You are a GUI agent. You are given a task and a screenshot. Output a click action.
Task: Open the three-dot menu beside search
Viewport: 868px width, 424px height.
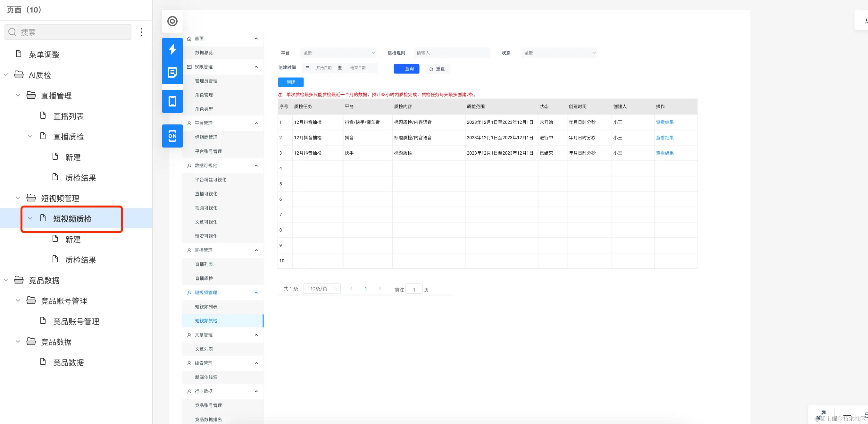tap(142, 32)
